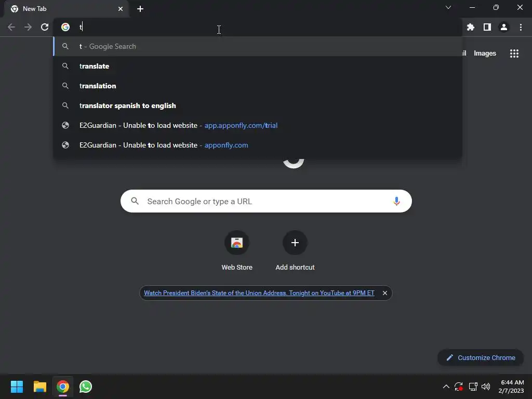Open a new tab with the plus button
Viewport: 532px width, 399px height.
pos(140,9)
